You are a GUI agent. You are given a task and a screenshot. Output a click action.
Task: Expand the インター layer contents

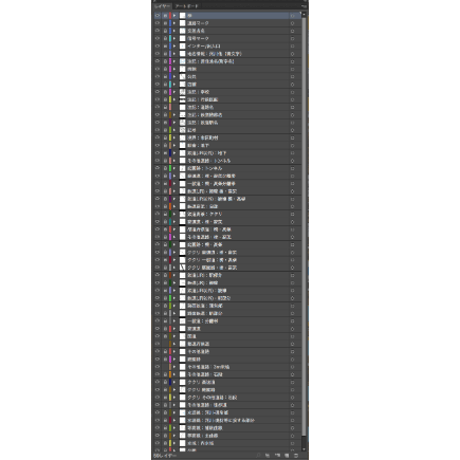coord(174,46)
